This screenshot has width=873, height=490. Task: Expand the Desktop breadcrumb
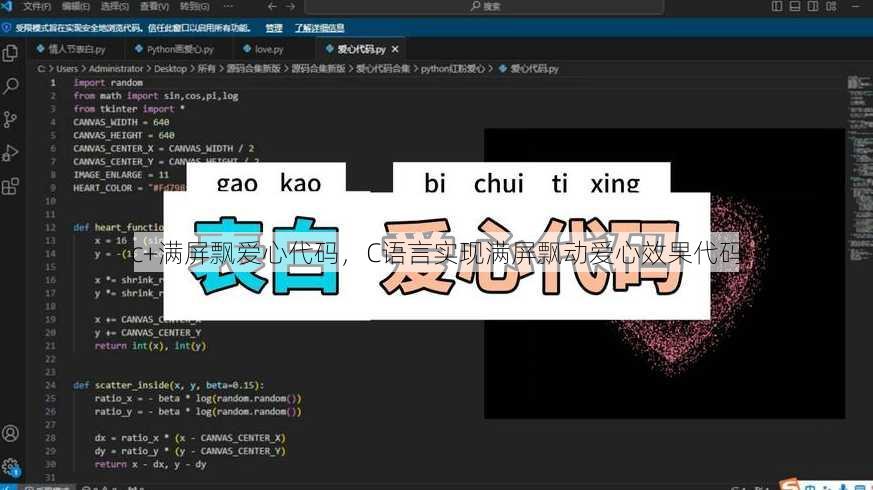(x=170, y=68)
